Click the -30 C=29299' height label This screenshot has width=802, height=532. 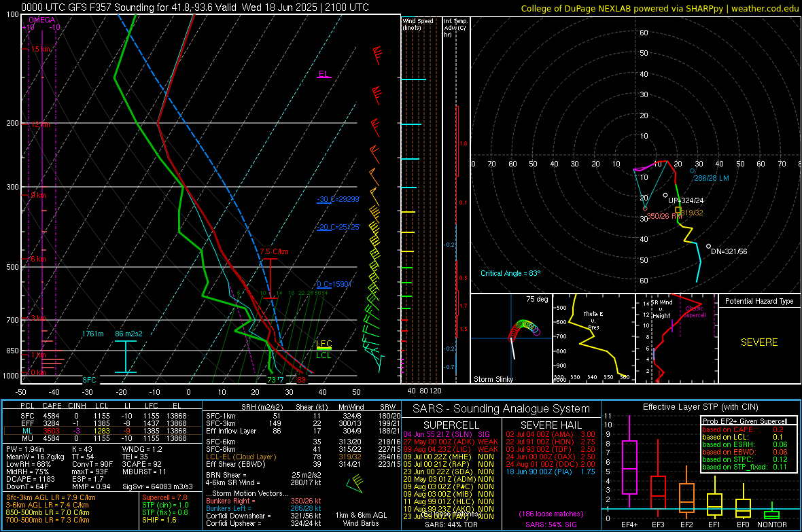pos(338,200)
